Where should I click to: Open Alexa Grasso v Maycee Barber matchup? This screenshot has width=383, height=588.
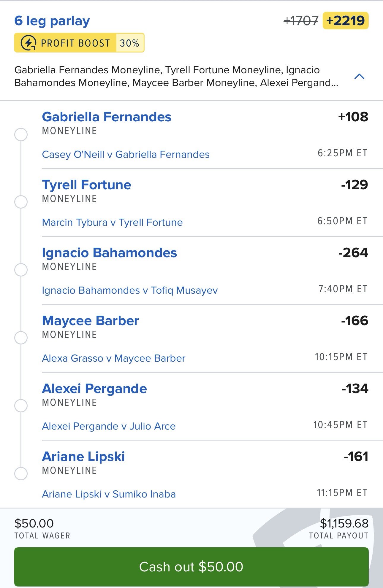[x=113, y=358]
